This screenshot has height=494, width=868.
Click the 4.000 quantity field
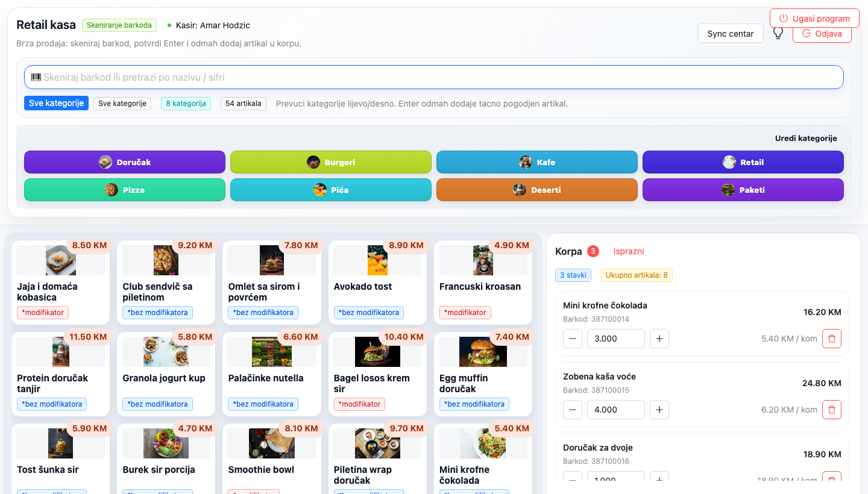(616, 410)
